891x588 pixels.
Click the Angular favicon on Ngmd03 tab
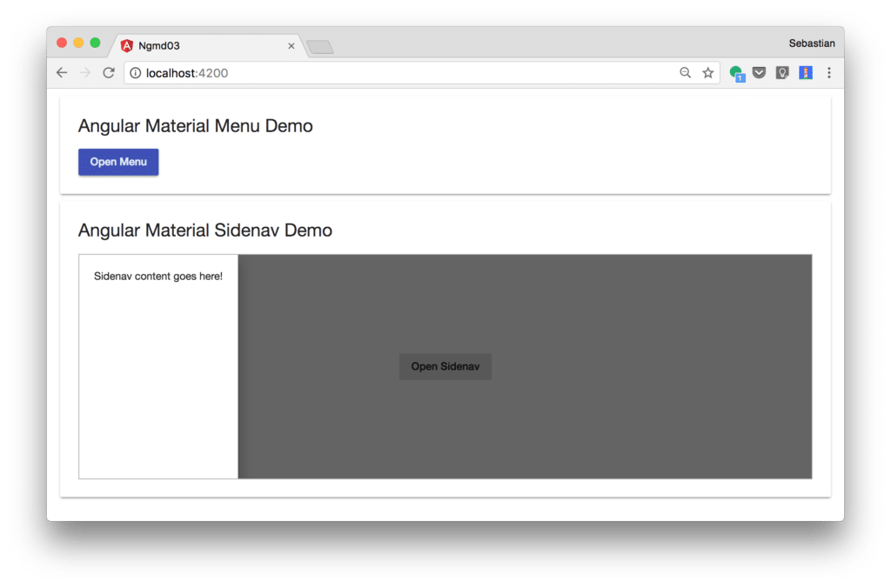pos(127,45)
